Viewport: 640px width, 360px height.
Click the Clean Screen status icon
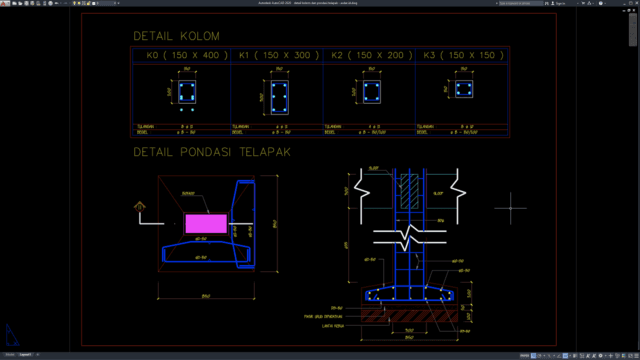(x=630, y=356)
